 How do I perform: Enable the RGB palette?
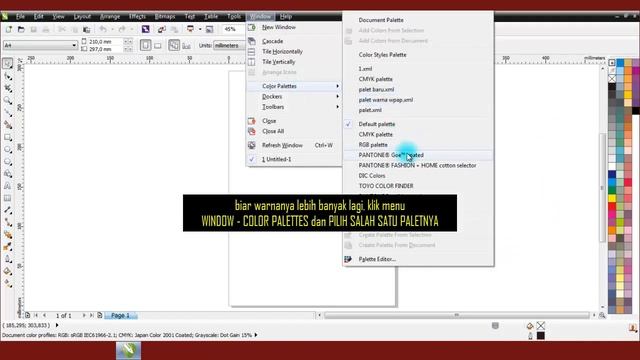tap(418, 145)
